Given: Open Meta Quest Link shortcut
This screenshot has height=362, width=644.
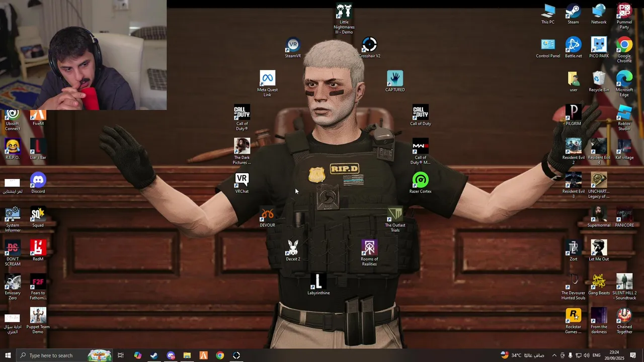Looking at the screenshot, I should [267, 84].
